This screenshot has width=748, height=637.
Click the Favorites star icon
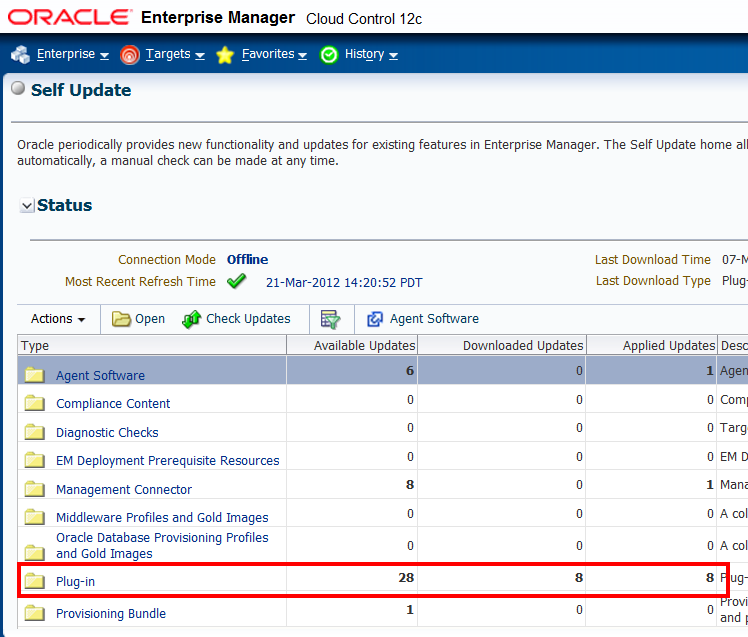tap(225, 55)
